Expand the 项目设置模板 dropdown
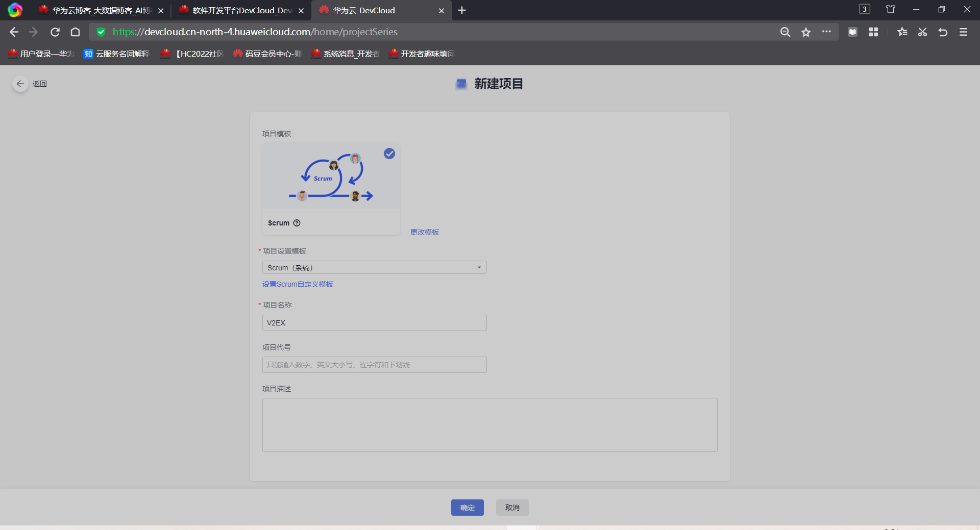 click(375, 267)
